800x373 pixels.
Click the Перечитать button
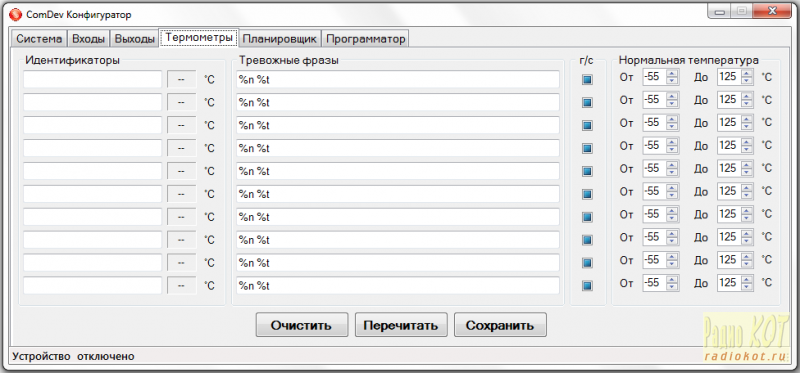coord(401,326)
